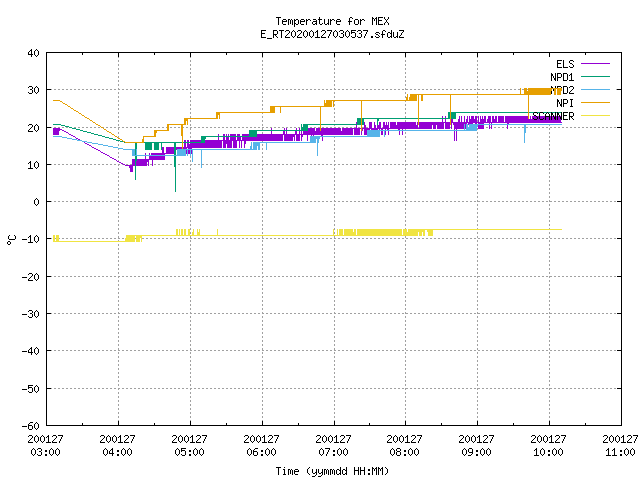
Task: Click the y-axis label -20
Action: (x=31, y=277)
